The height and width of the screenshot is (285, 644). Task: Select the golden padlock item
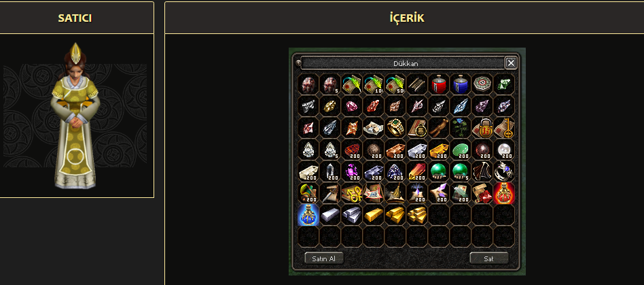coord(482,128)
